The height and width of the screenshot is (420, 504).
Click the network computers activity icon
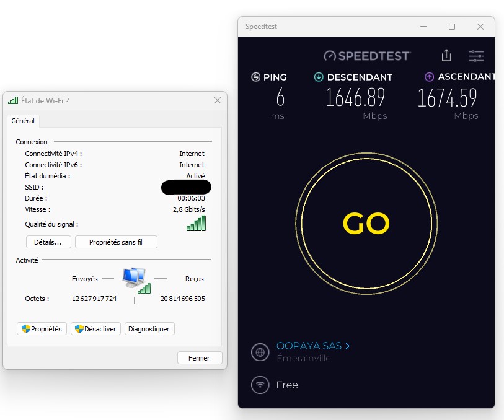click(135, 279)
